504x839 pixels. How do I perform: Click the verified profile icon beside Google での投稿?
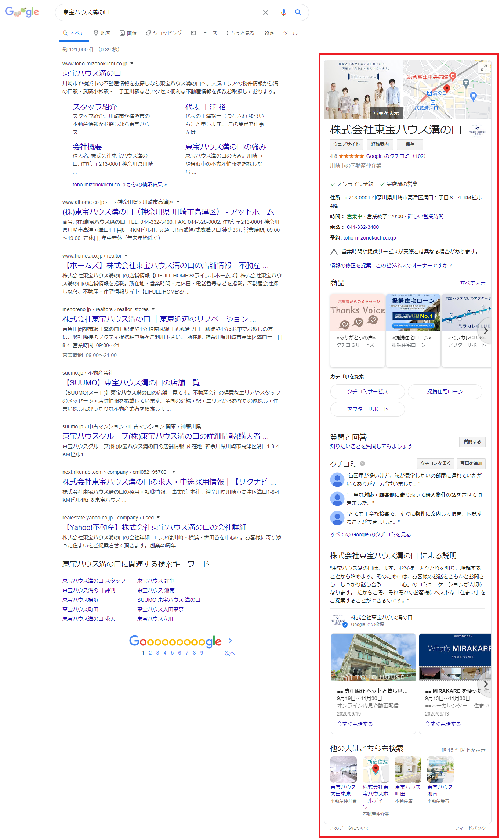click(345, 624)
